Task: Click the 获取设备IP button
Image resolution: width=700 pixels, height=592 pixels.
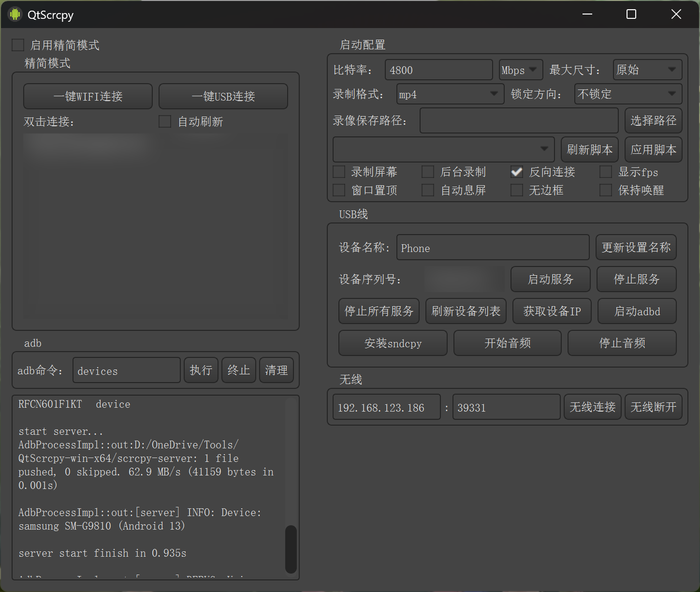Action: click(552, 311)
